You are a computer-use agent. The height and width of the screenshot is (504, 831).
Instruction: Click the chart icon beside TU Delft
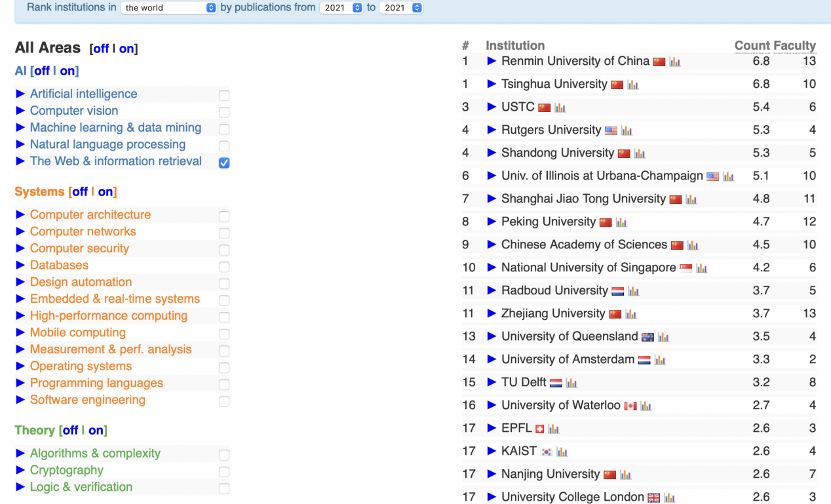(x=571, y=383)
